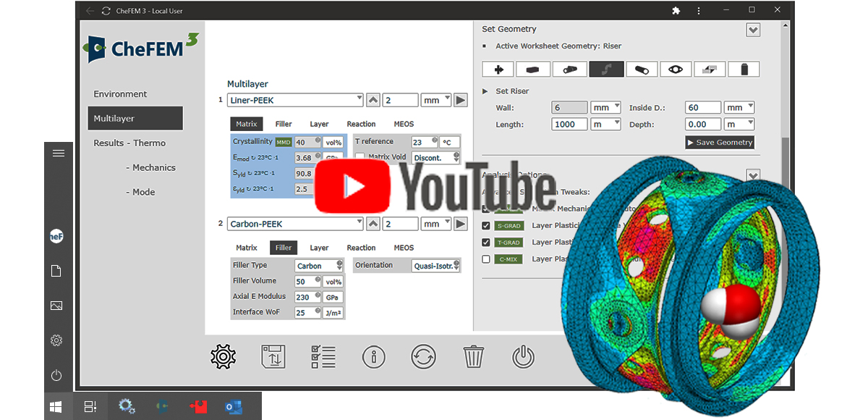868x420 pixels.
Task: Click the info circle icon
Action: [x=374, y=356]
